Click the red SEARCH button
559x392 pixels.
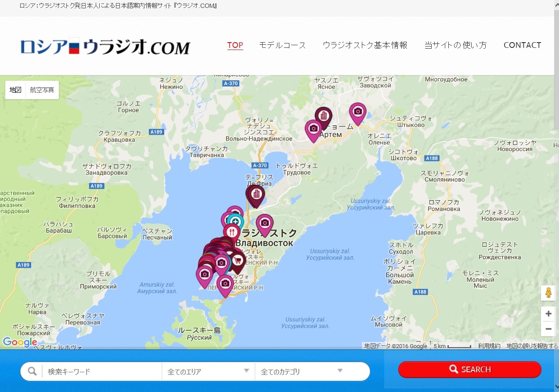469,370
